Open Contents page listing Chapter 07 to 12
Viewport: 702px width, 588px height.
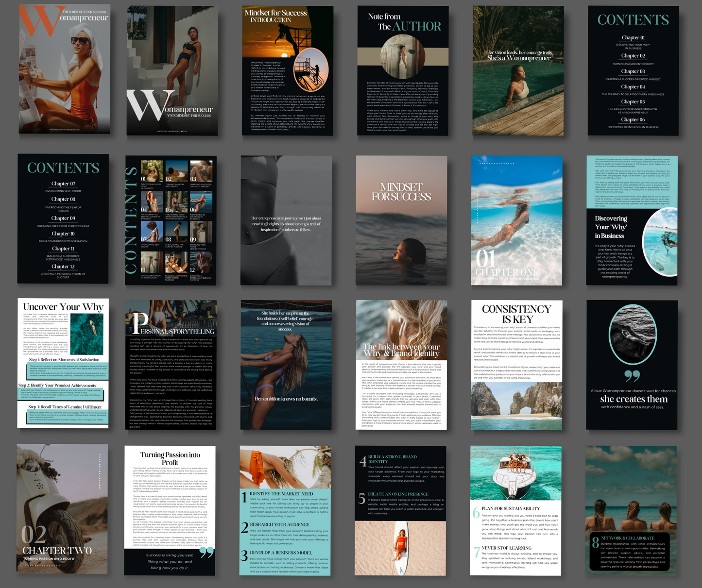coord(63,219)
